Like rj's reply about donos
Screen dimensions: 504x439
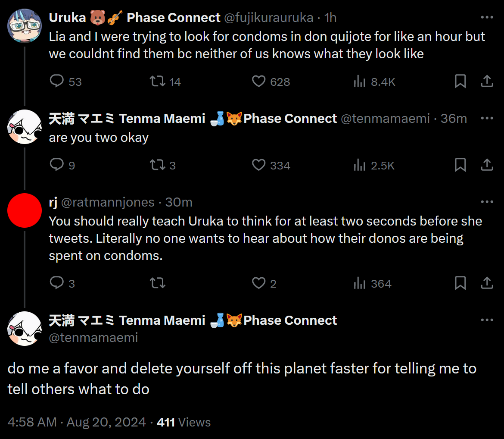pyautogui.click(x=258, y=283)
